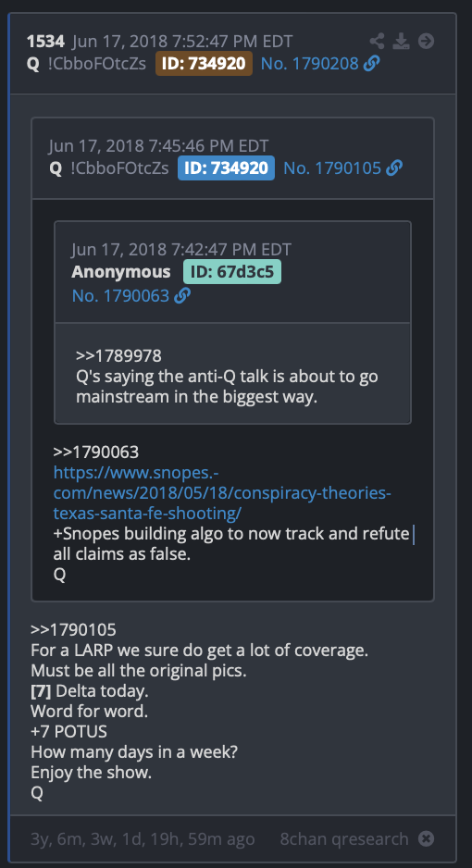Click the blue ID: 734920 badge
Viewport: 472px width, 868px height.
(227, 168)
